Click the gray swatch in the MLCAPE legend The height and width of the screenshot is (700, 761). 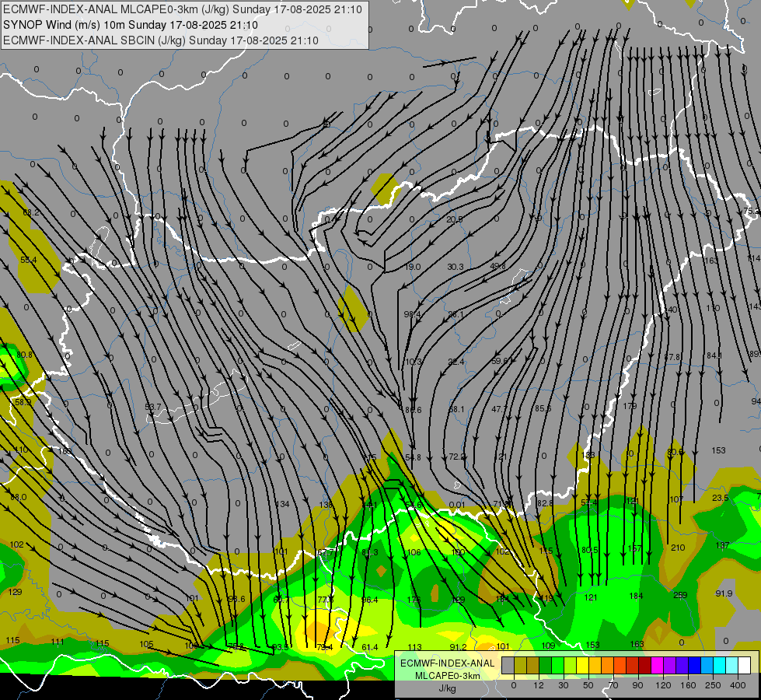coord(508,665)
